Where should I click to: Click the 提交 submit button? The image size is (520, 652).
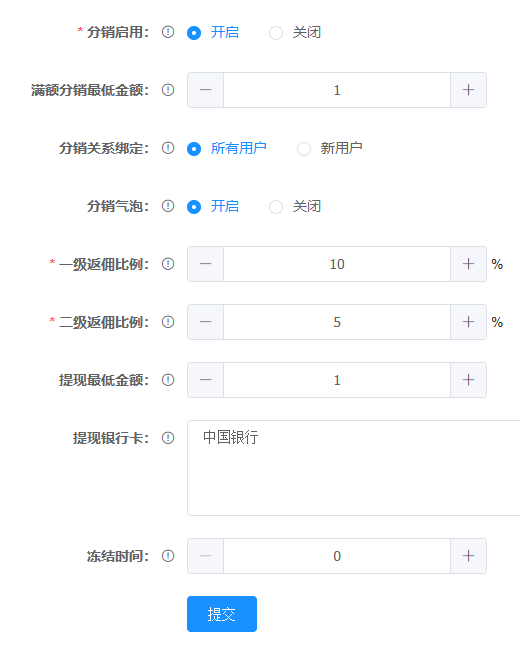(222, 614)
